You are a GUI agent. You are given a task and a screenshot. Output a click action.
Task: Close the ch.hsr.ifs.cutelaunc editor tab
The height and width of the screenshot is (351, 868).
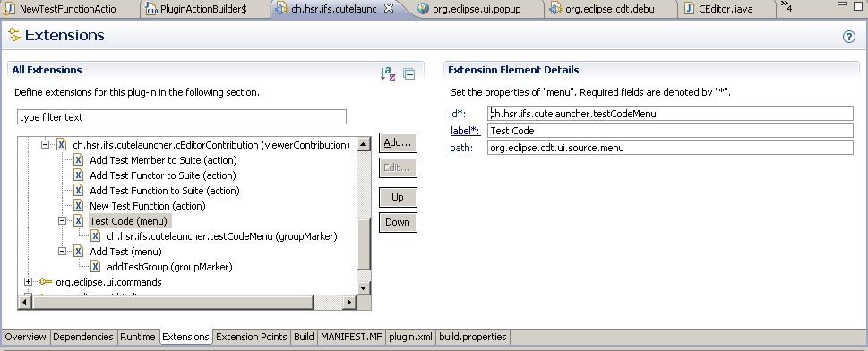tap(389, 8)
